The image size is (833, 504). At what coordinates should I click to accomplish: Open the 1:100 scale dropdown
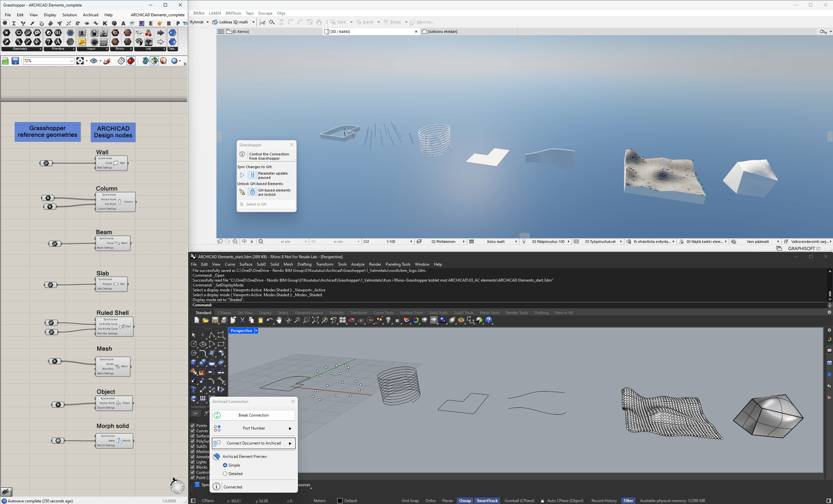tap(411, 241)
